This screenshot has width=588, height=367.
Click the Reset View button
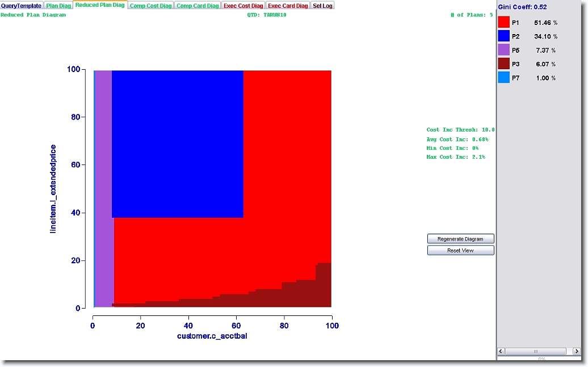(460, 250)
